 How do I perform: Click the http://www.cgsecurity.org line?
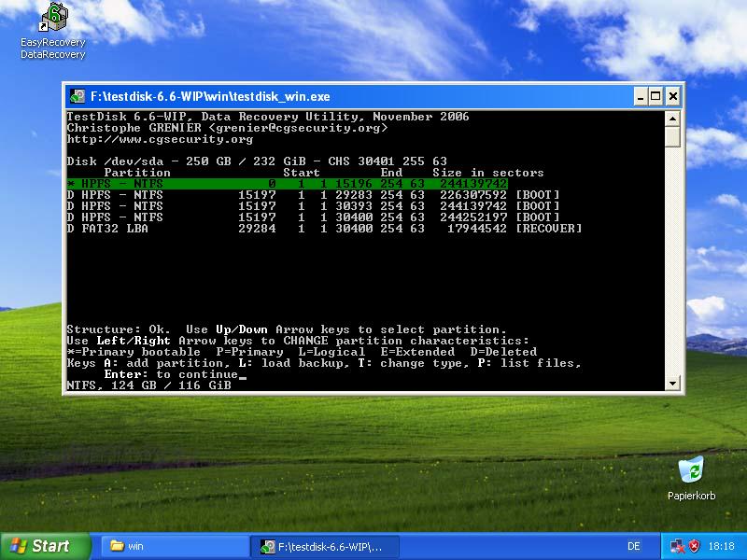[x=160, y=139]
